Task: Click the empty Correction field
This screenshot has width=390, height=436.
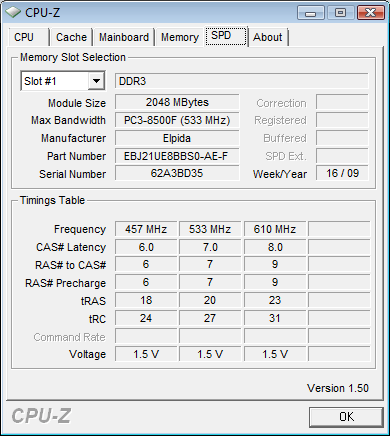Action: [342, 102]
